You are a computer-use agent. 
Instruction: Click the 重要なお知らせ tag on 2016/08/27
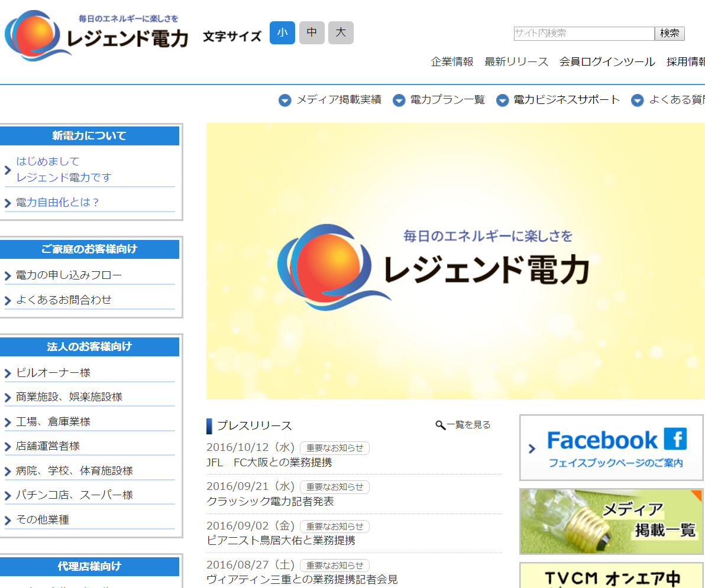pyautogui.click(x=335, y=566)
